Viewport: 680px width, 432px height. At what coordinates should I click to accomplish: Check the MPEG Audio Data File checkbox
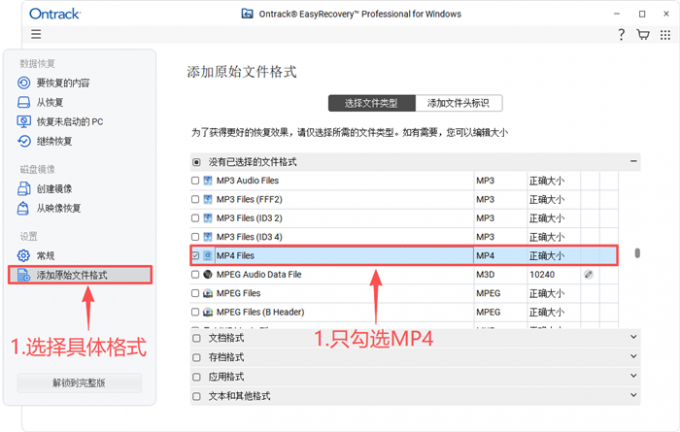pos(195,274)
